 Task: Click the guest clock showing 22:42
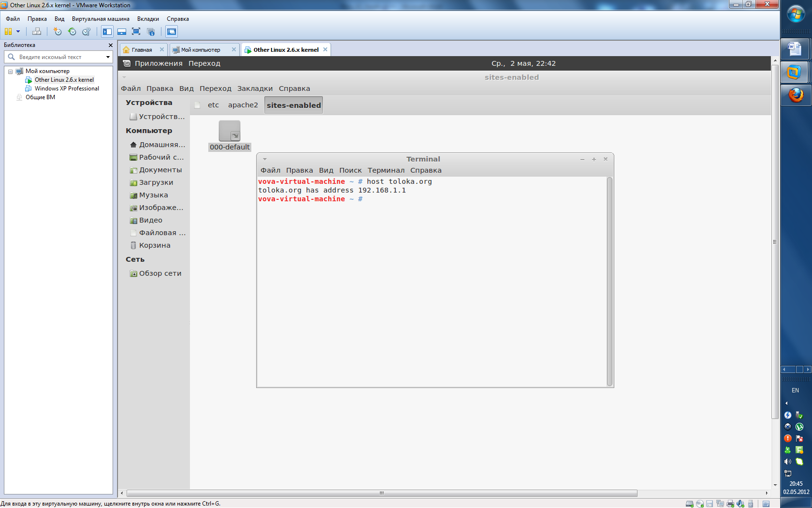pyautogui.click(x=523, y=63)
